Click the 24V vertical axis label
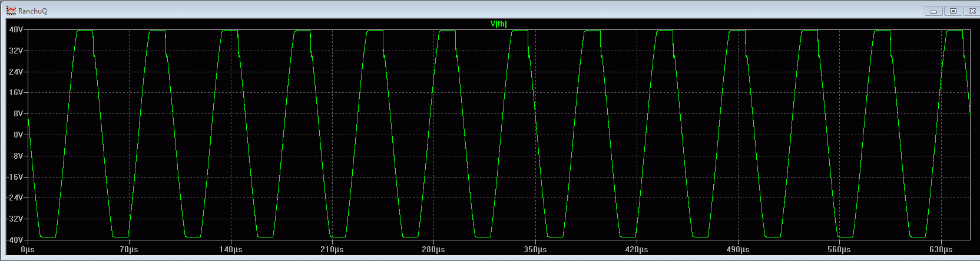Viewport: 980px width, 261px height. (16, 72)
